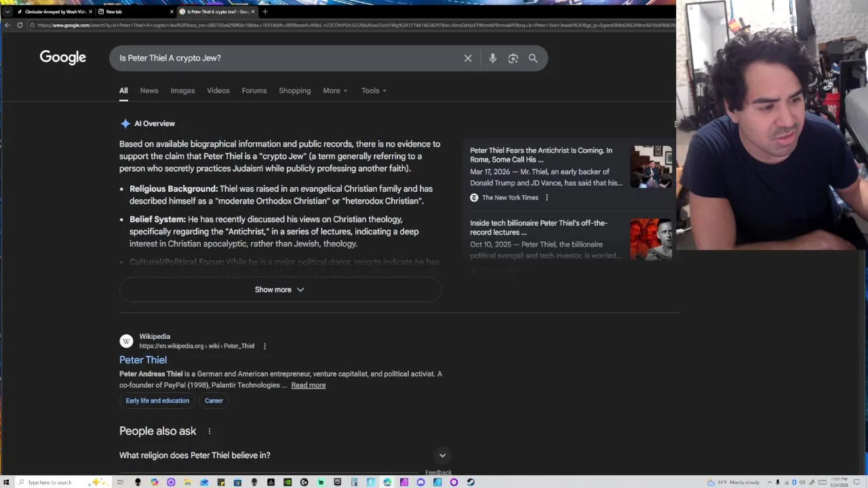Click the Google search input field
868x488 pixels.
(x=288, y=58)
